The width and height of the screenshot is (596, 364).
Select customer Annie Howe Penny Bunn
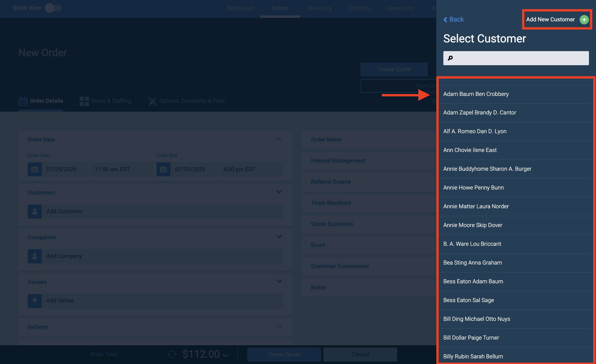click(516, 188)
